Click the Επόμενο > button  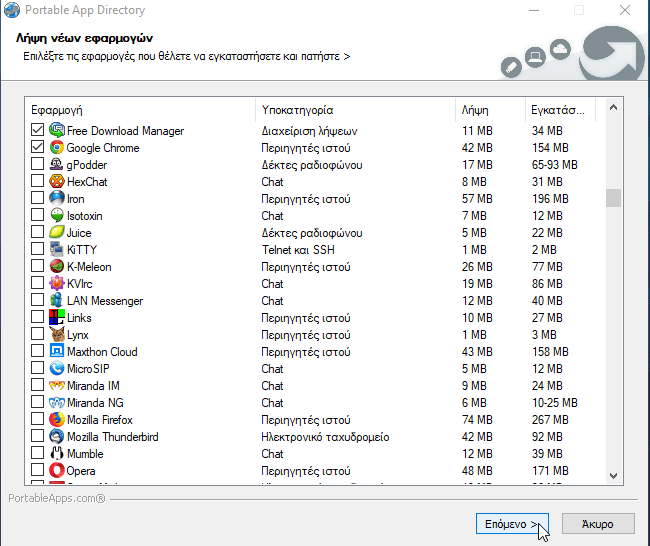pyautogui.click(x=512, y=524)
